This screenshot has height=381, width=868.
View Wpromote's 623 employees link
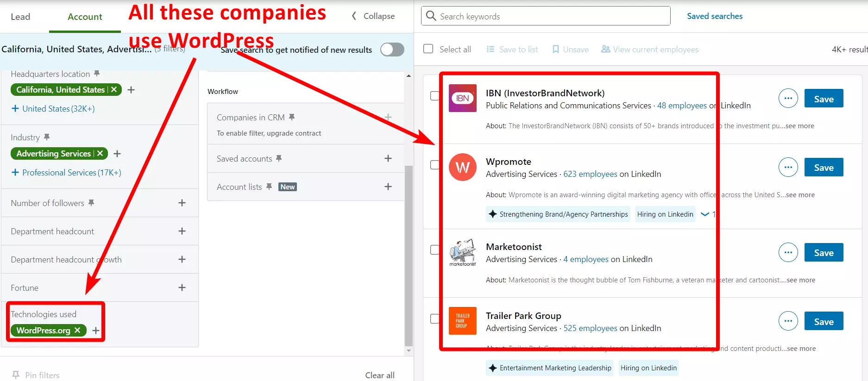click(x=590, y=174)
